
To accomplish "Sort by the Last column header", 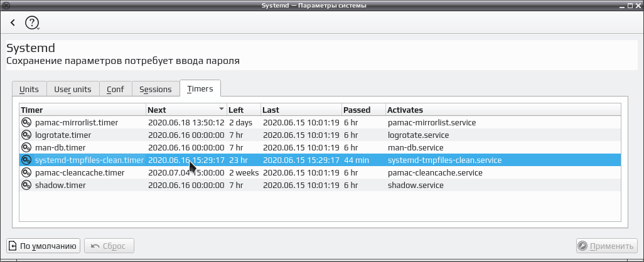I will coord(301,110).
